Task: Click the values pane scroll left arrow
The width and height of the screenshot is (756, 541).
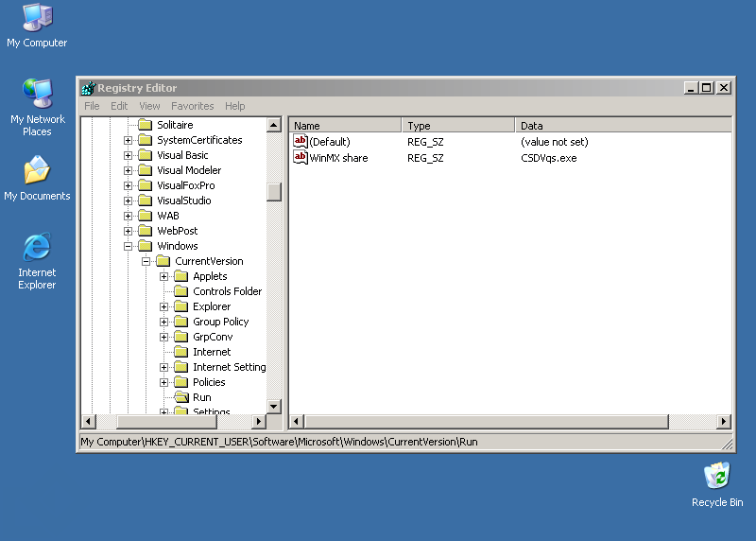Action: click(296, 422)
